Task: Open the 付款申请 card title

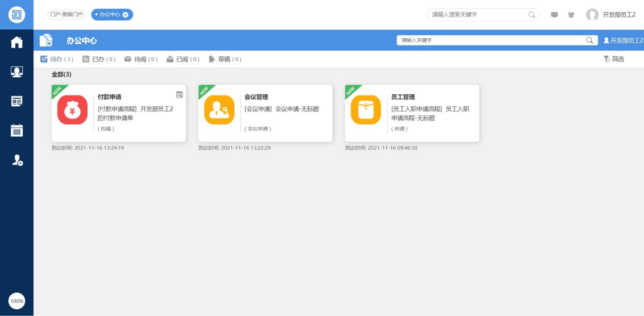Action: pos(109,97)
